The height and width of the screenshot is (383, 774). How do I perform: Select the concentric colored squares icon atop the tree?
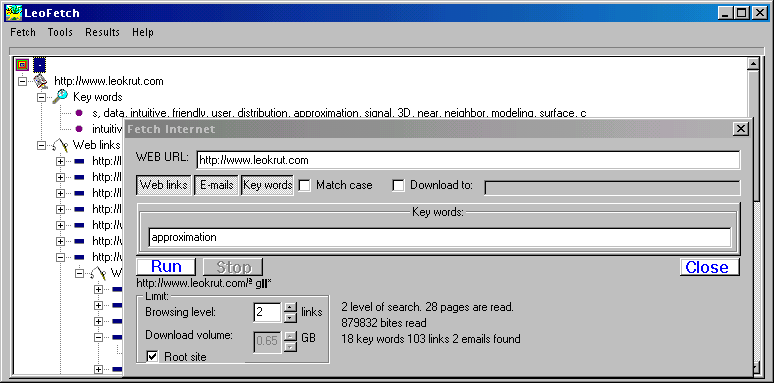(22, 65)
